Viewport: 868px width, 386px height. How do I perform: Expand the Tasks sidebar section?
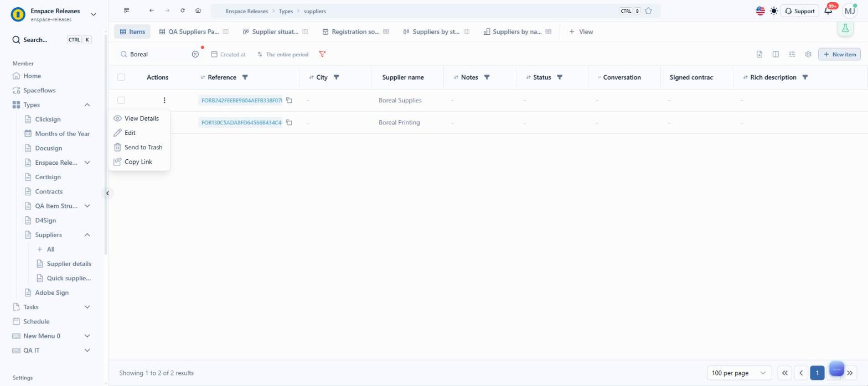(x=87, y=307)
